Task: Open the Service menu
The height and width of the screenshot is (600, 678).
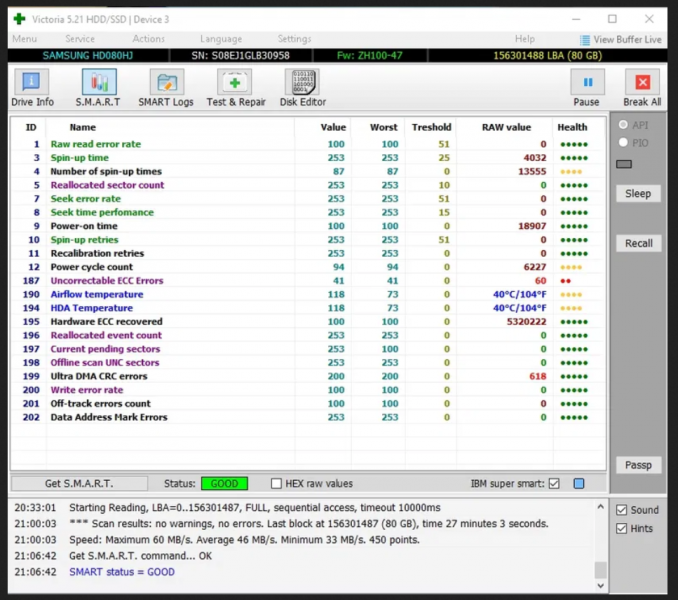Action: [80, 39]
